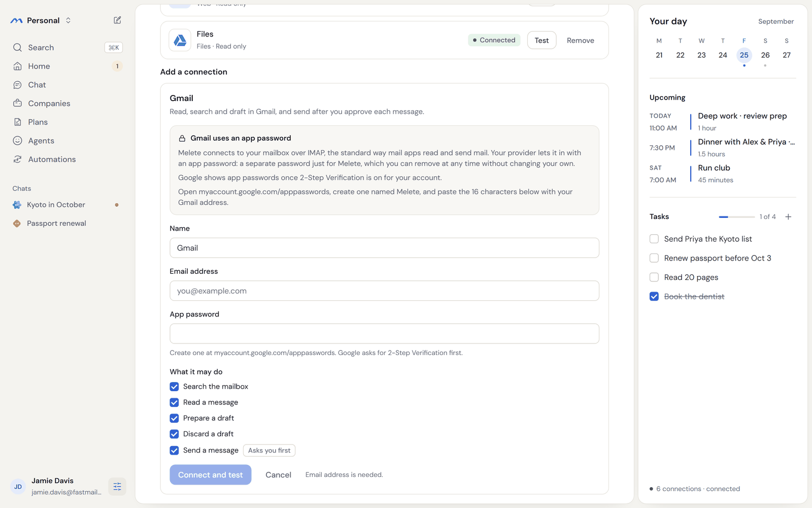Click the Files Google Drive icon
812x508 pixels.
click(180, 40)
